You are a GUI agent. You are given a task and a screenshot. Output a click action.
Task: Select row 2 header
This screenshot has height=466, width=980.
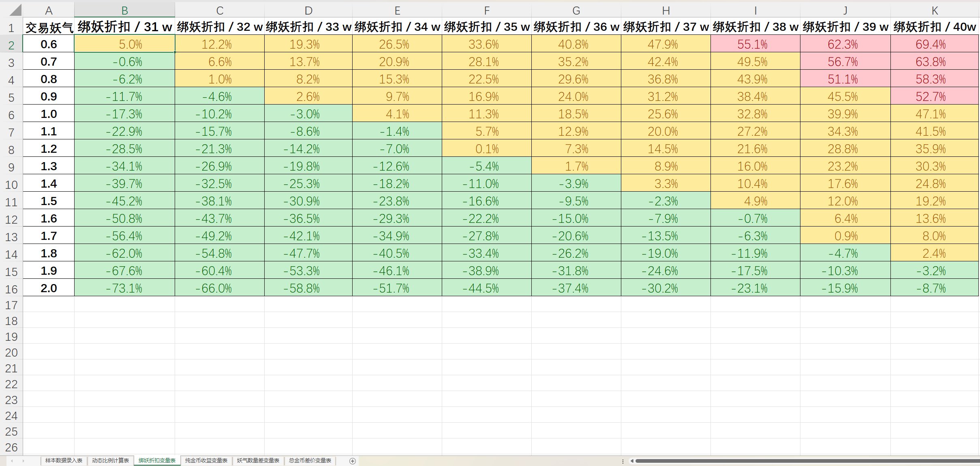[11, 44]
